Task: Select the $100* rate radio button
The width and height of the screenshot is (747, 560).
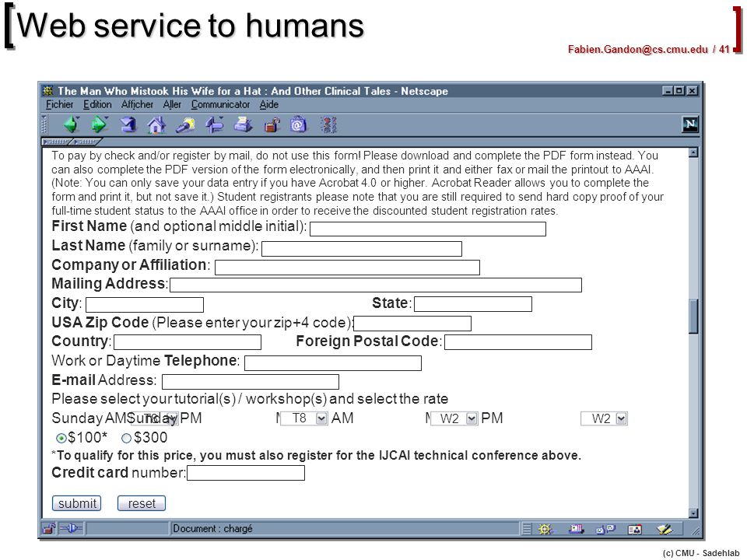Action: (x=61, y=438)
